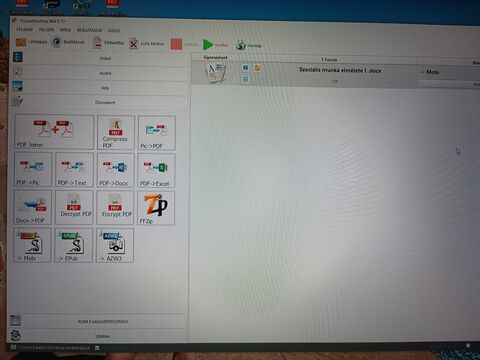Open the Encrypt PDF tool
The image size is (480, 360).
[x=115, y=208]
